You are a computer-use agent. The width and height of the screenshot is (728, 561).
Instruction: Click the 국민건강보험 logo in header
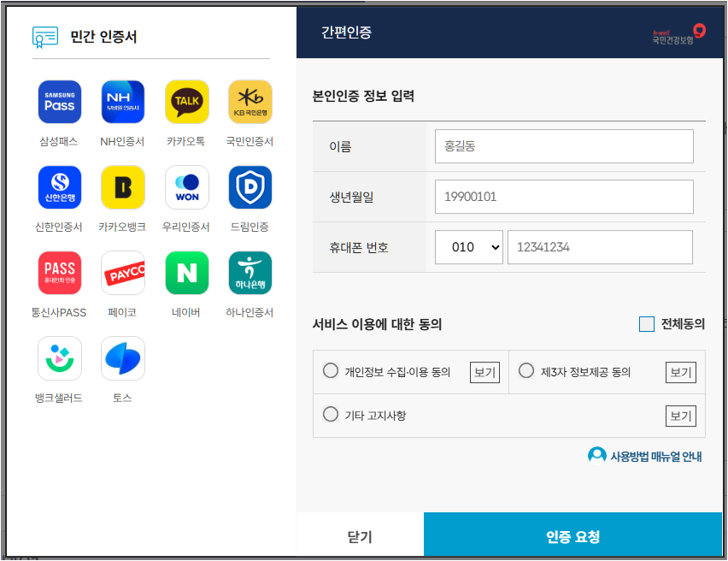coord(678,35)
